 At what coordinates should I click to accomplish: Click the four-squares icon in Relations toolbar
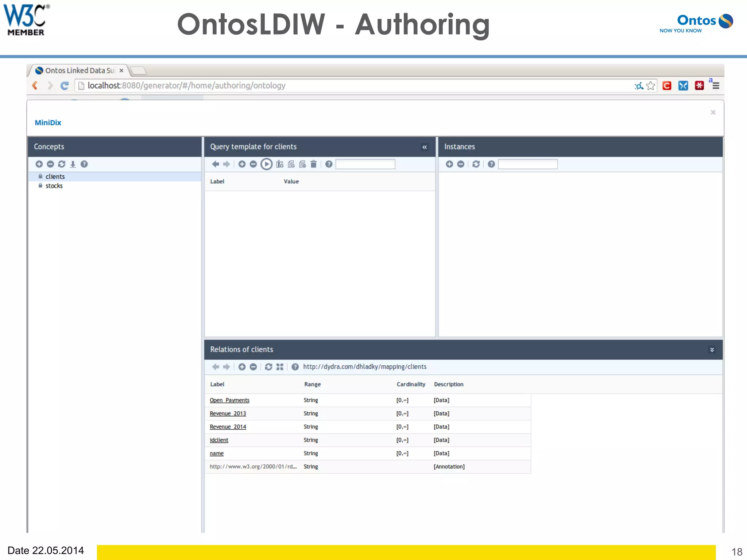point(280,367)
